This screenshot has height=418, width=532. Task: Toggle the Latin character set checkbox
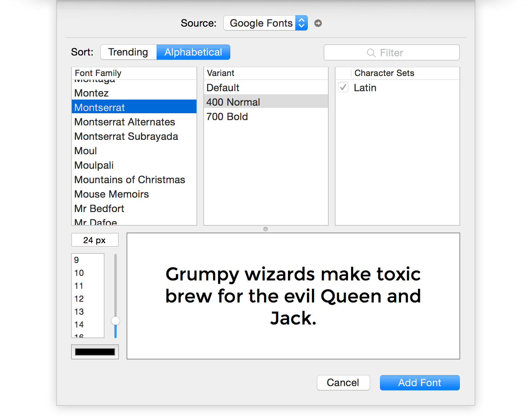coord(343,87)
